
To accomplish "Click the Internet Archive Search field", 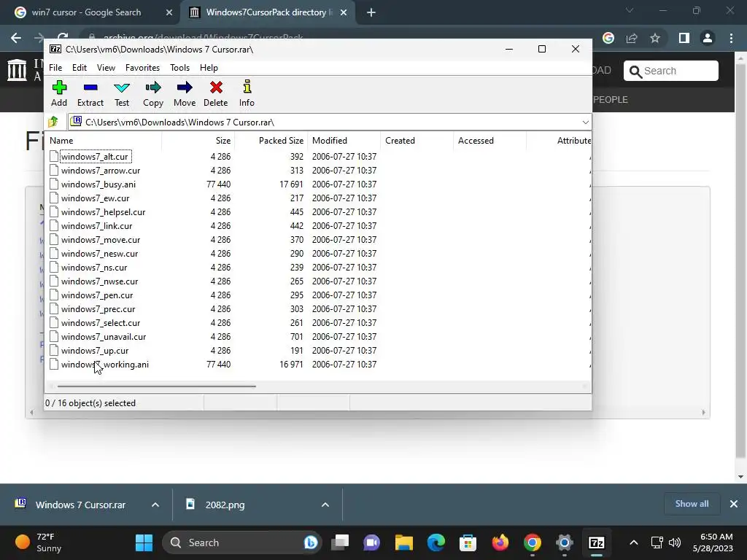I will (x=671, y=71).
